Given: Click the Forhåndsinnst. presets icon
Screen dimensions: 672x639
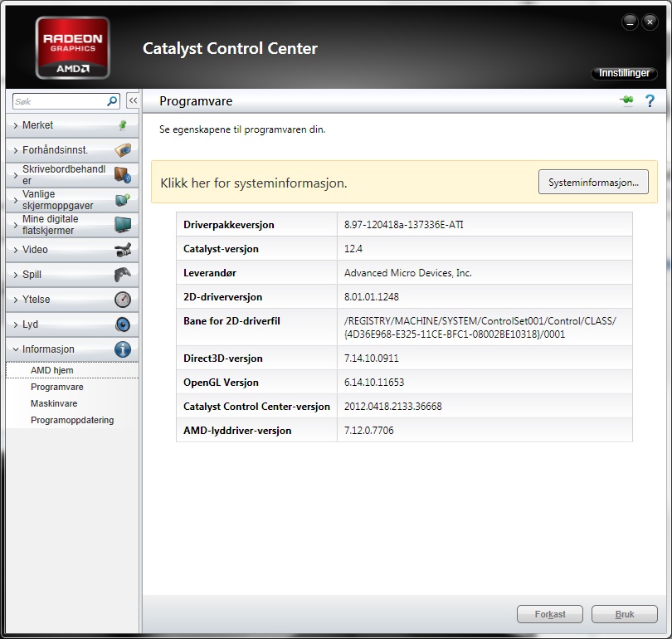Looking at the screenshot, I should tap(123, 150).
